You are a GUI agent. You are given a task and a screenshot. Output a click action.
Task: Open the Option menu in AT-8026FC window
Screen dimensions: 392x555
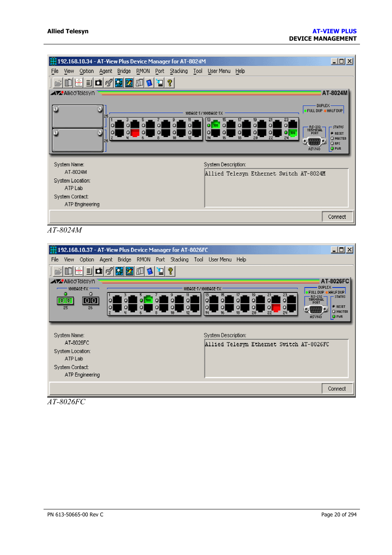pyautogui.click(x=87, y=260)
